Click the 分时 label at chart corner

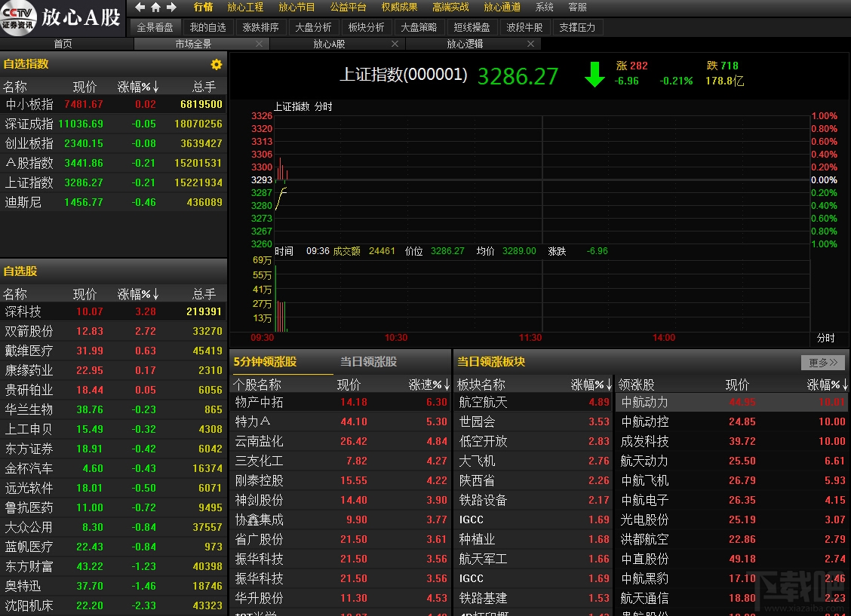pos(826,338)
